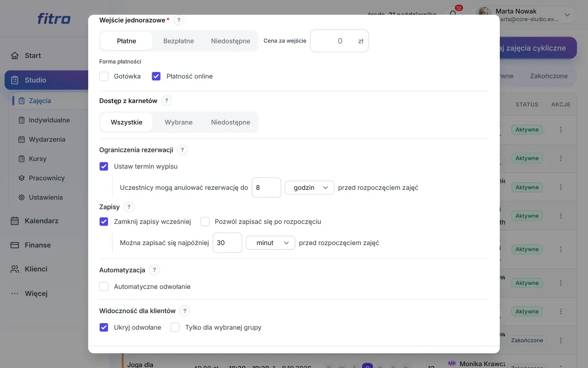
Task: Enable Pozwól zapisać się po rozpoczęciu
Action: 205,222
